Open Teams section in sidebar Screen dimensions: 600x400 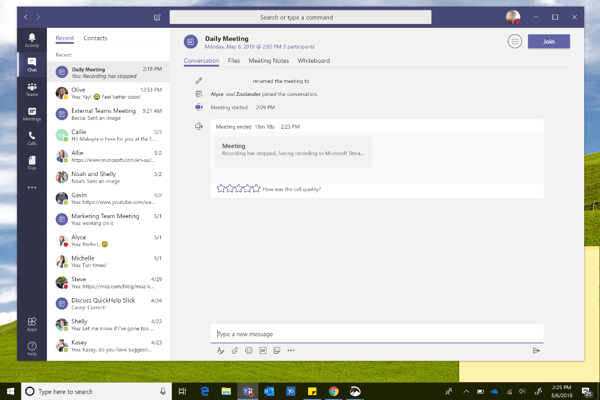click(32, 89)
